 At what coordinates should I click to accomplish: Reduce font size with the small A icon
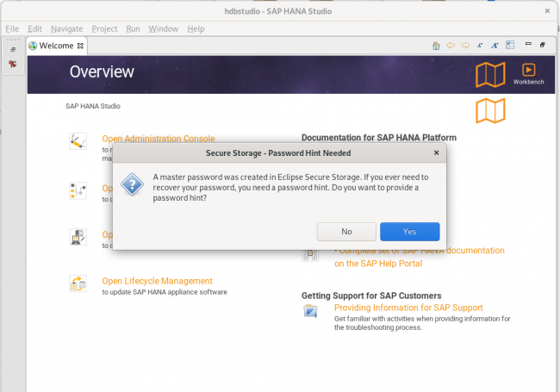point(480,46)
